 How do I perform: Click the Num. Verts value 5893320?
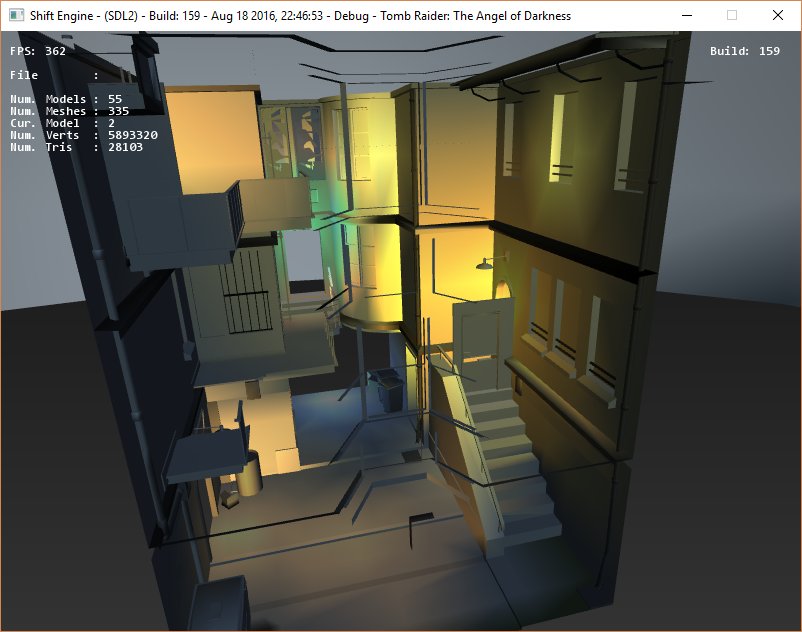point(132,135)
